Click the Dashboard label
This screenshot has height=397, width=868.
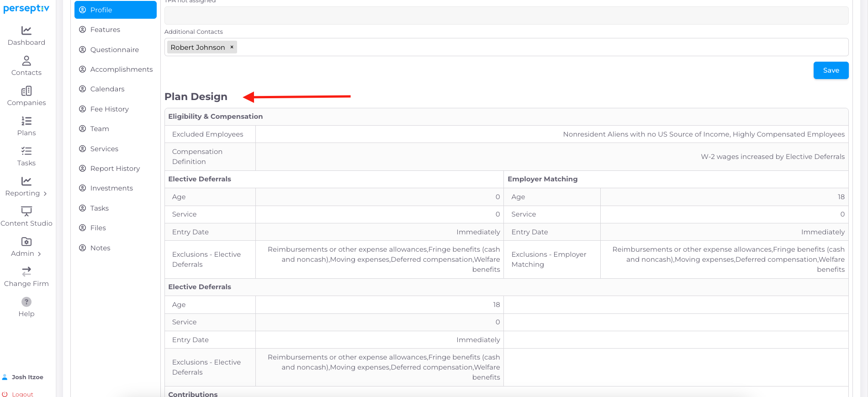click(26, 42)
